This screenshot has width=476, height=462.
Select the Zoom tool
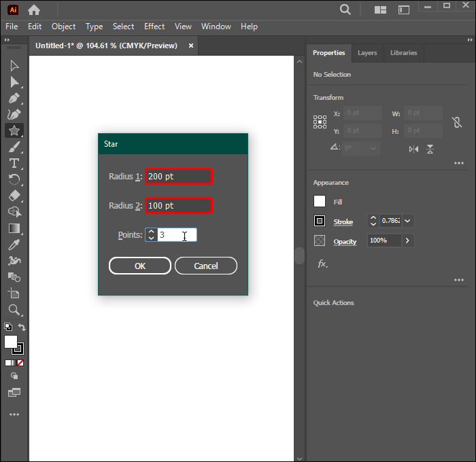pyautogui.click(x=14, y=310)
